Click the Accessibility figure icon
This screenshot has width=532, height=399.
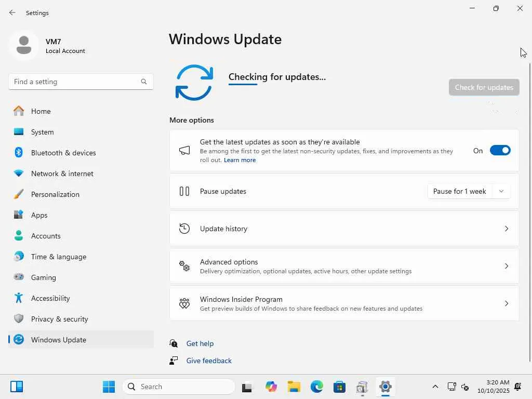19,298
